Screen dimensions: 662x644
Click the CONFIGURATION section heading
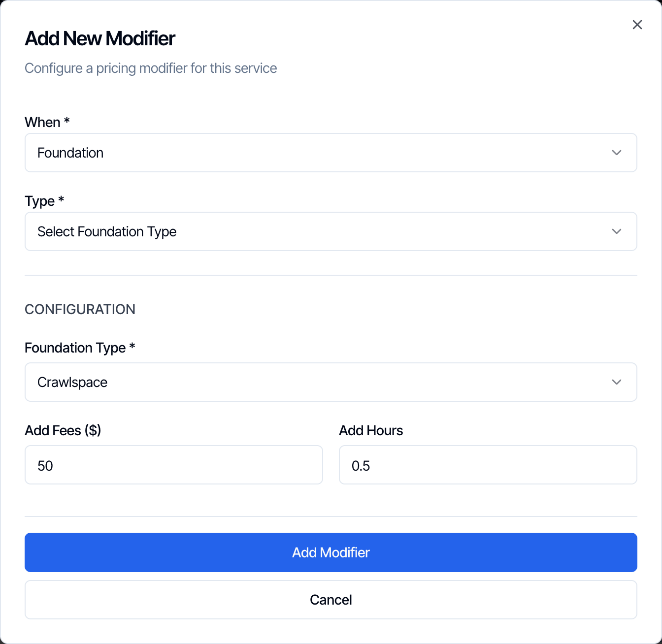80,309
